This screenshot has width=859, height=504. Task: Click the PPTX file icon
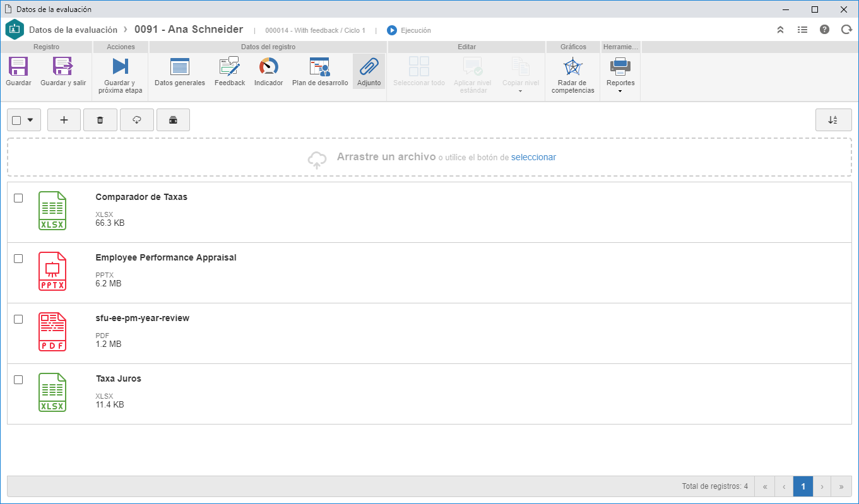coord(52,271)
